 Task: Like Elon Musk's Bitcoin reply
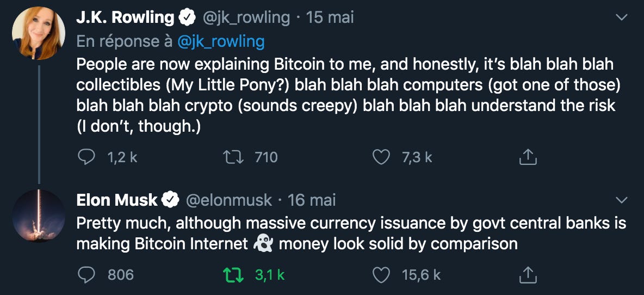coord(381,275)
